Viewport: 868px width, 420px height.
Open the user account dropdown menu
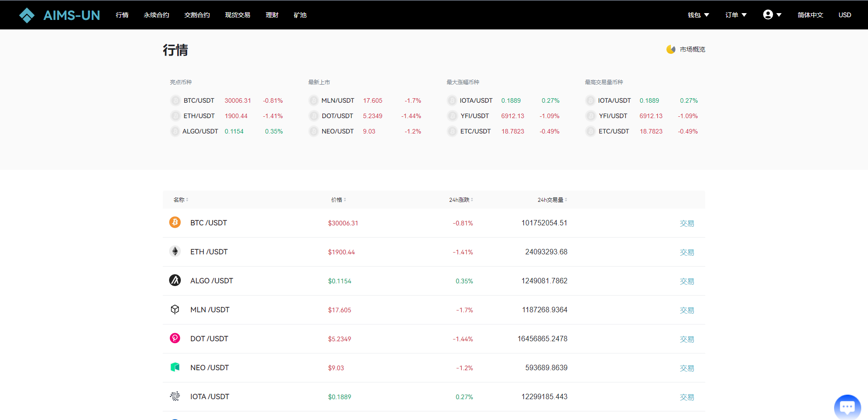click(772, 15)
